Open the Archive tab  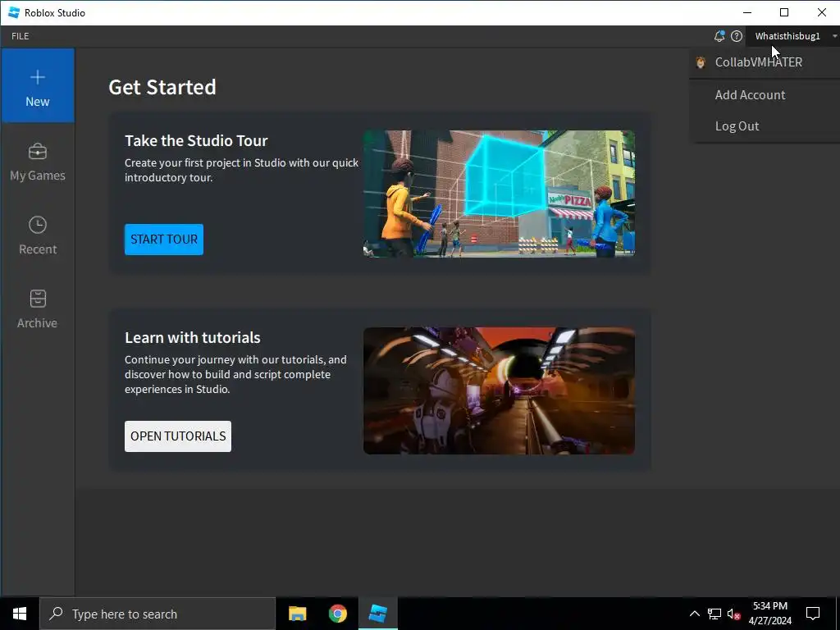point(38,309)
